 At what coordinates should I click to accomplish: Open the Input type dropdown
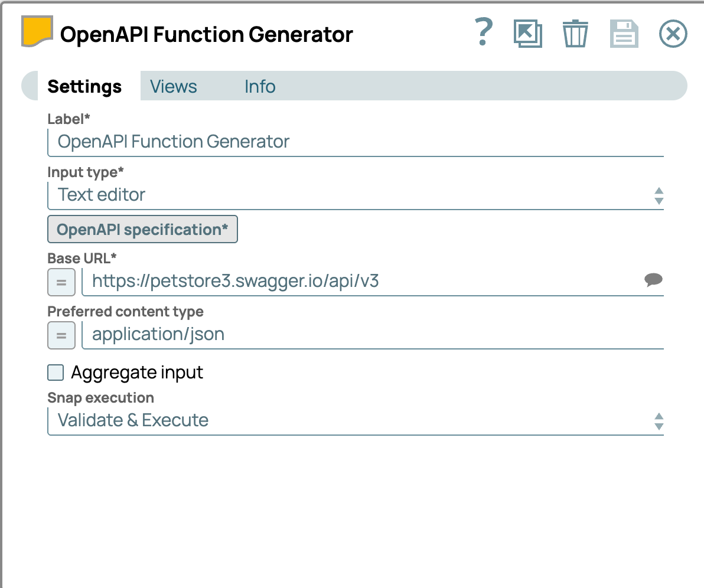[x=354, y=195]
